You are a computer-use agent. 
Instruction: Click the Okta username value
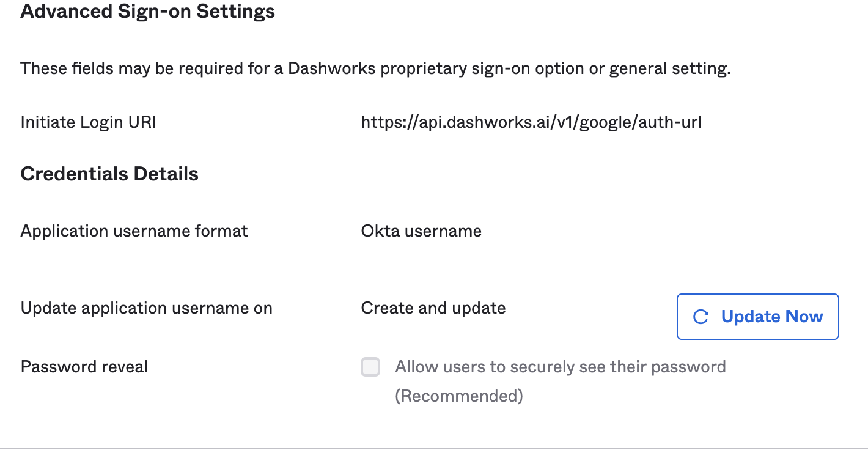coord(421,231)
